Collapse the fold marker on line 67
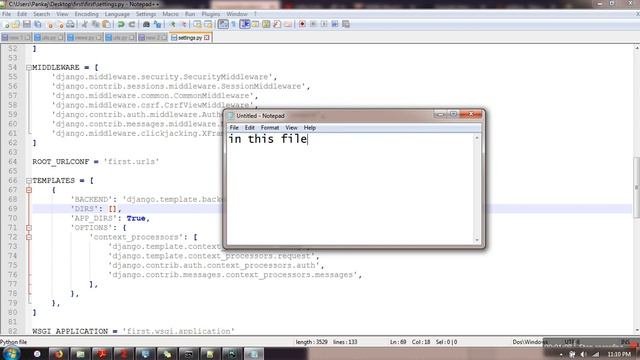 point(29,190)
